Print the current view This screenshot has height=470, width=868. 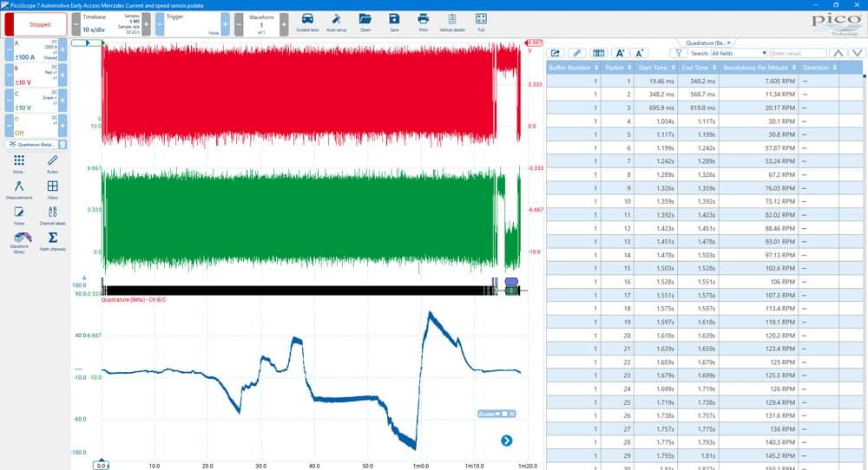(423, 23)
